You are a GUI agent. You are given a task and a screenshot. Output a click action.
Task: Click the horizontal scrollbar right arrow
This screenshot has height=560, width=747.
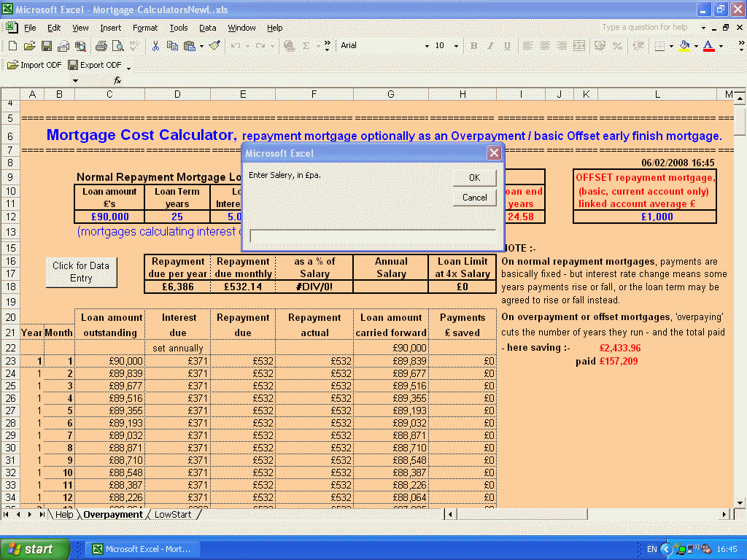click(x=724, y=514)
